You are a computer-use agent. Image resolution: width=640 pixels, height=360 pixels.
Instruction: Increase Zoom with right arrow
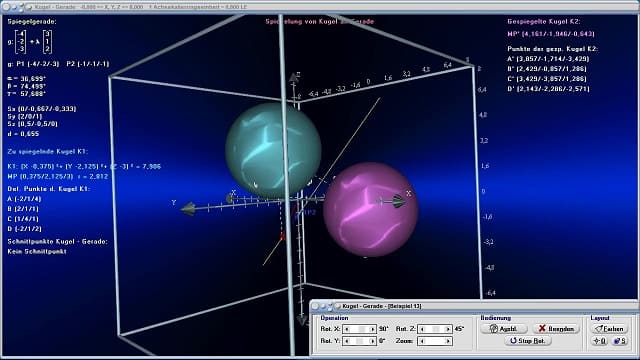point(448,341)
